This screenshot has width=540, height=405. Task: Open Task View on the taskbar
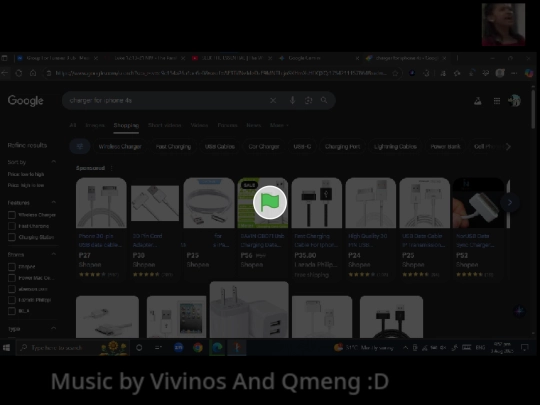pyautogui.click(x=158, y=348)
